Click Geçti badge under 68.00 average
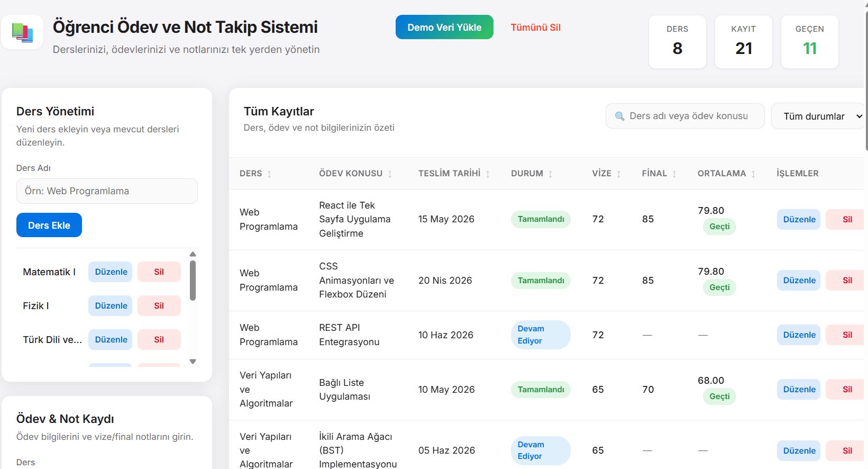 pos(719,396)
